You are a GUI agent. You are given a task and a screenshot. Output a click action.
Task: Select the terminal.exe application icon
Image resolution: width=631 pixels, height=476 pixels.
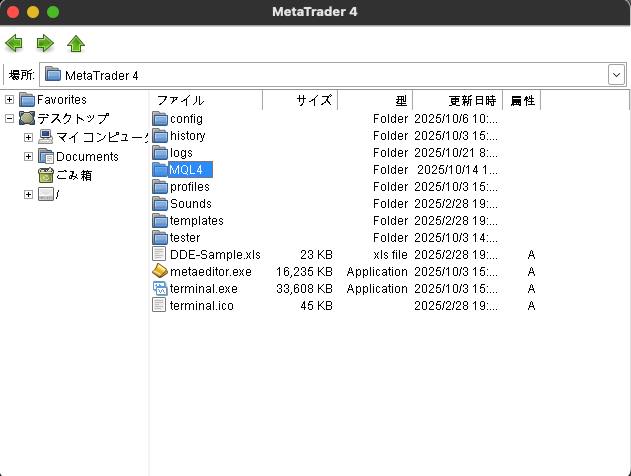160,288
